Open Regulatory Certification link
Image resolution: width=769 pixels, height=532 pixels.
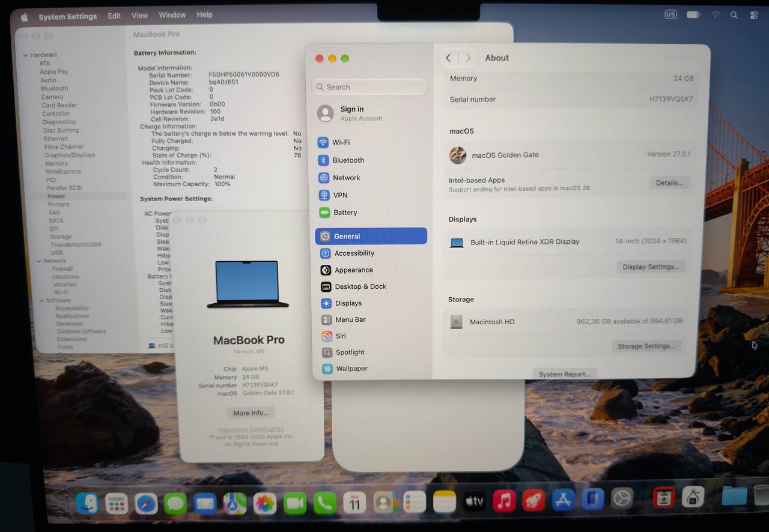(x=251, y=429)
